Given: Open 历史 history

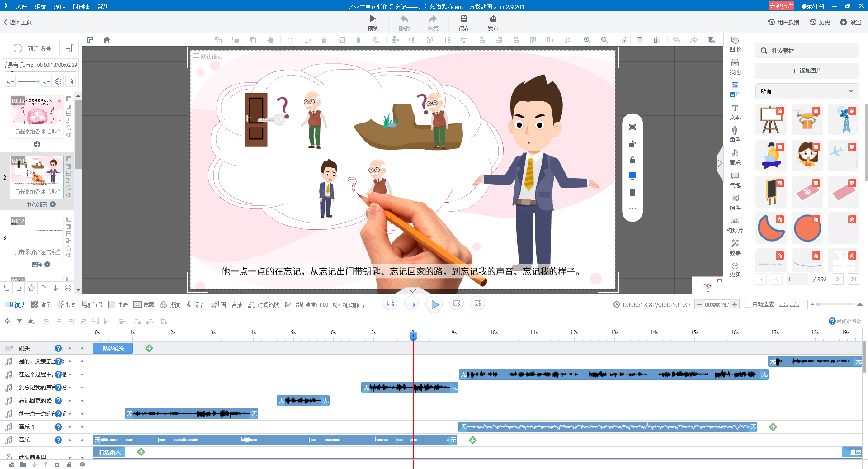Looking at the screenshot, I should (820, 22).
